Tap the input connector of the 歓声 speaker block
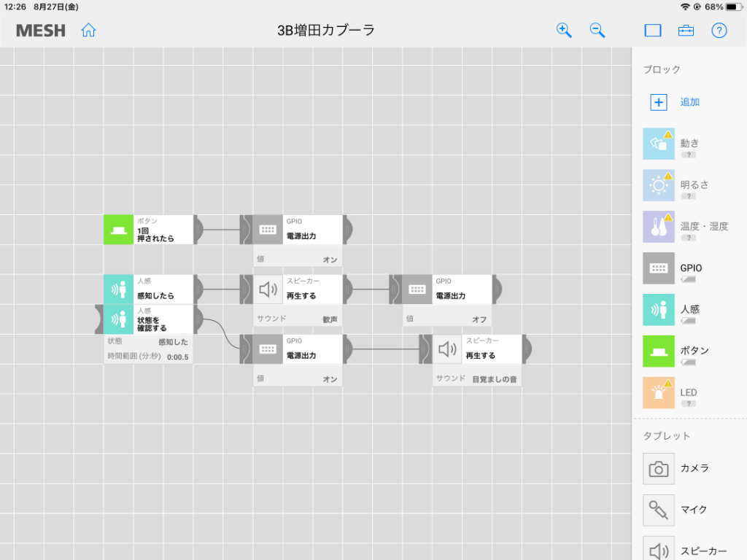Image resolution: width=747 pixels, height=560 pixels. click(246, 289)
